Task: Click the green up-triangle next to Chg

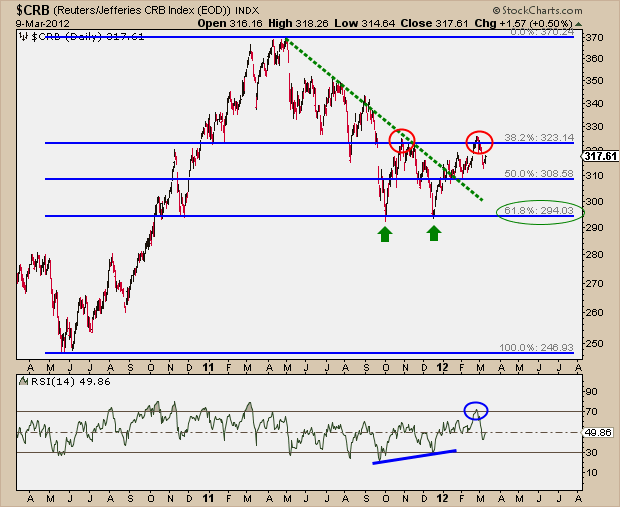Action: [578, 24]
